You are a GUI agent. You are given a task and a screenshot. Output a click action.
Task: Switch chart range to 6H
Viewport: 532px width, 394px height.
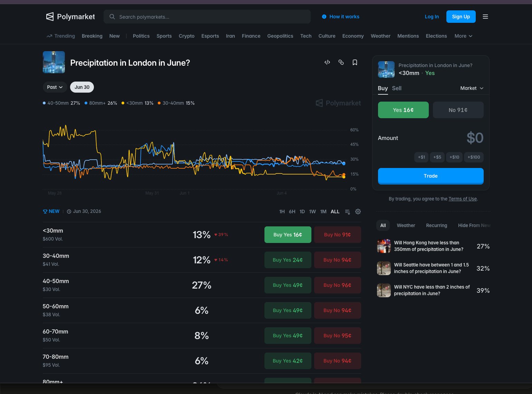(292, 212)
